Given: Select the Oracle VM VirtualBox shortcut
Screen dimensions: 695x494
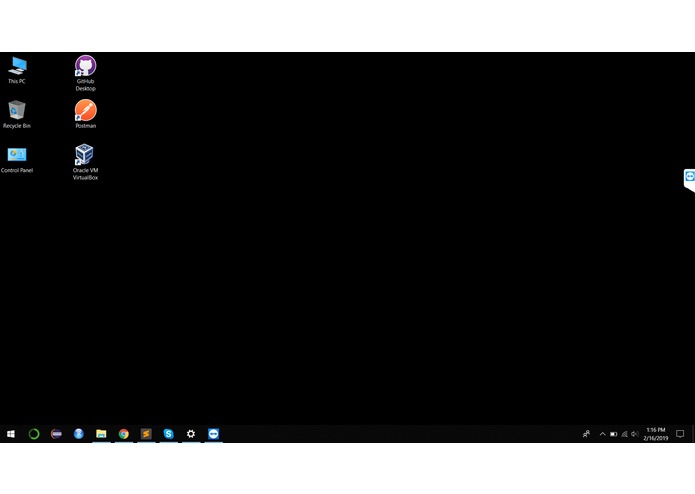Looking at the screenshot, I should pyautogui.click(x=86, y=162).
